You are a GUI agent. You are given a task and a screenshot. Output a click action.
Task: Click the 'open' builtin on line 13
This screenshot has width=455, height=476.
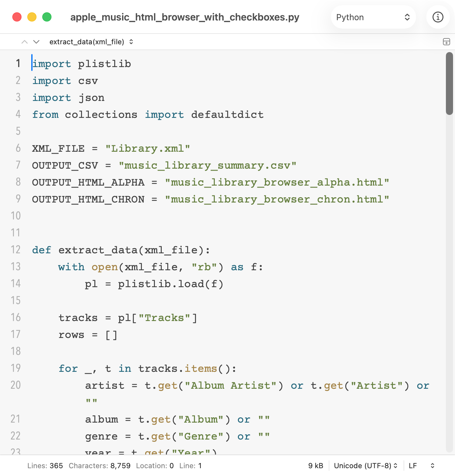click(x=105, y=267)
